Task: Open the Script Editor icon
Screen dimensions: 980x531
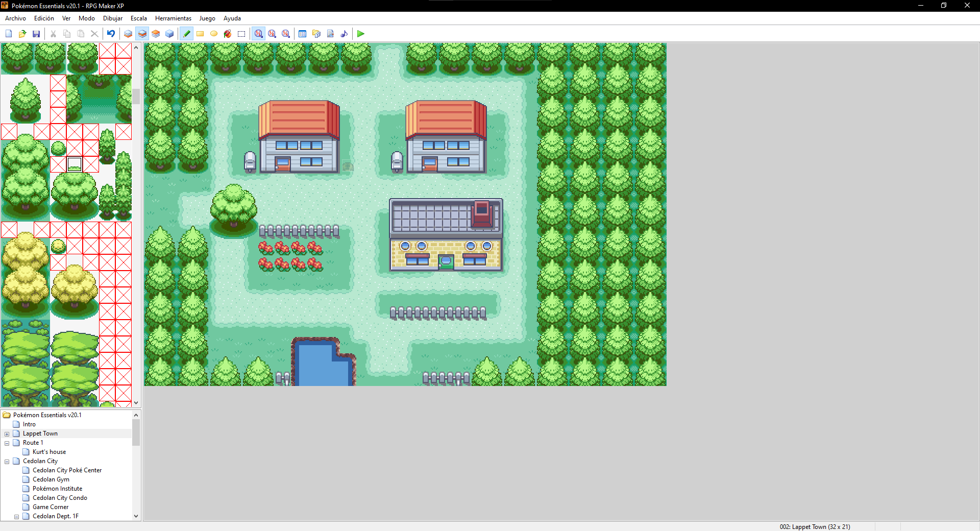Action: point(330,34)
